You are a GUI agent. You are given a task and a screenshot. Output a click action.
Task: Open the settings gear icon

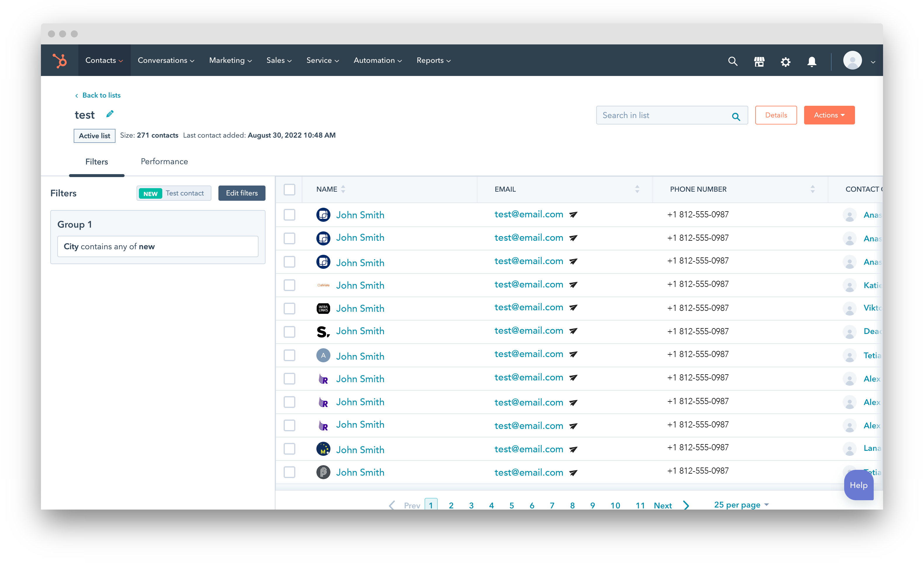pos(785,62)
